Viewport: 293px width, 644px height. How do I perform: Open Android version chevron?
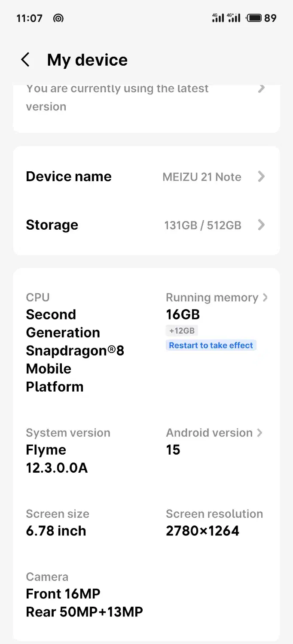pos(259,433)
